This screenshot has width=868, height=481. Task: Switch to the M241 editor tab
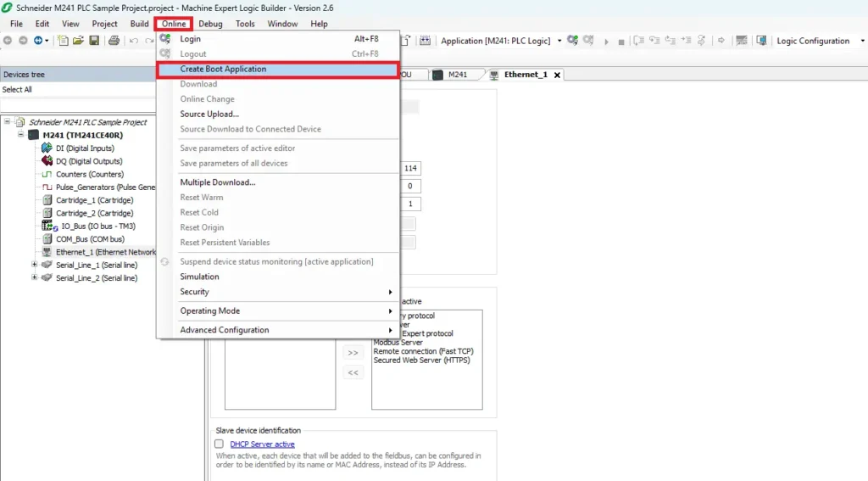(x=457, y=75)
